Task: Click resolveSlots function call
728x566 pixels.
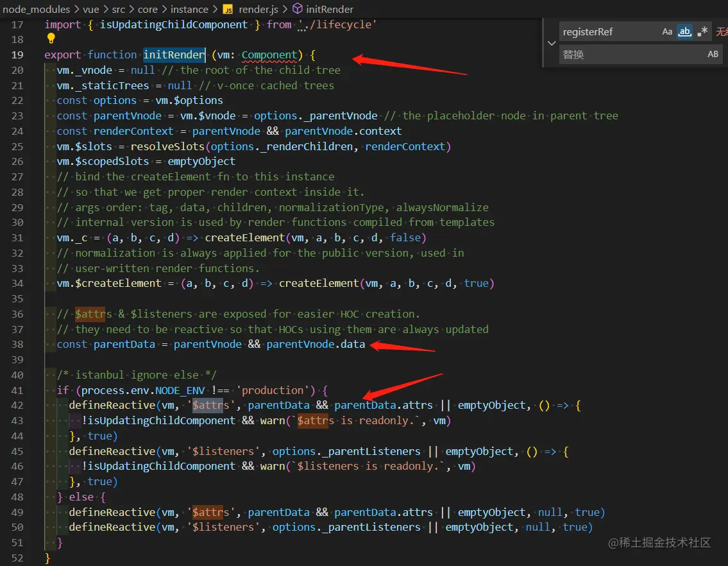Action: 167,146
